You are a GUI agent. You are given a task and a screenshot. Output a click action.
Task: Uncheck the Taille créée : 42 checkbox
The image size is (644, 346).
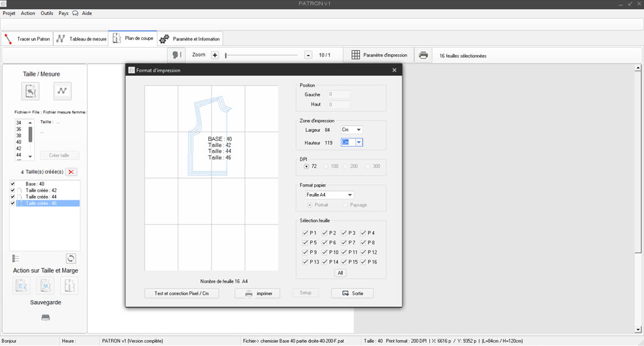click(12, 191)
